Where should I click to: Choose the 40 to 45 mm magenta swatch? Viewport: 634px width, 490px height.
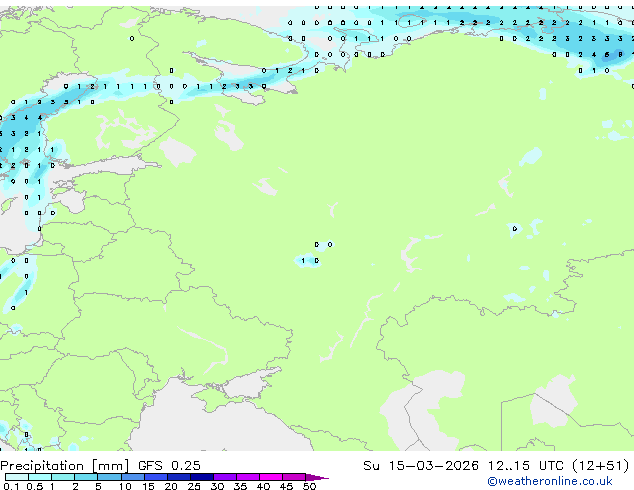coord(271,477)
